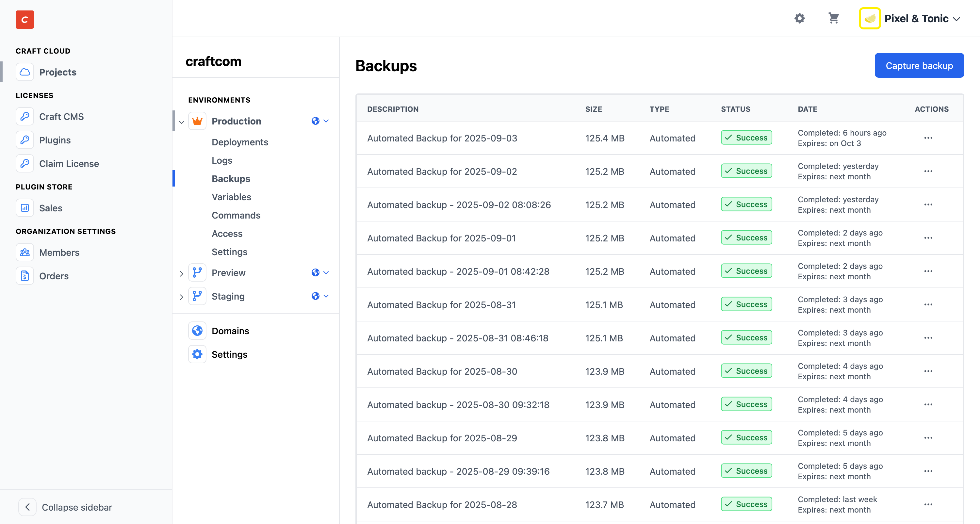Viewport: 980px width, 524px height.
Task: Open actions menu for the 2025-09-03 backup
Action: coord(928,138)
